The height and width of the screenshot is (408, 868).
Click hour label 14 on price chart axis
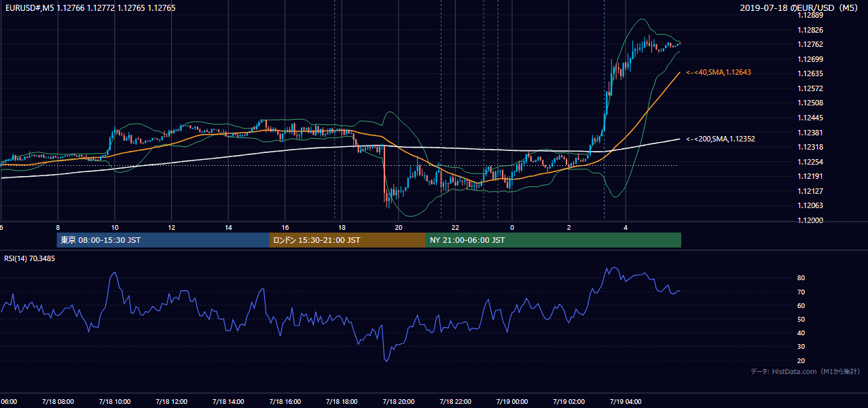tap(228, 227)
